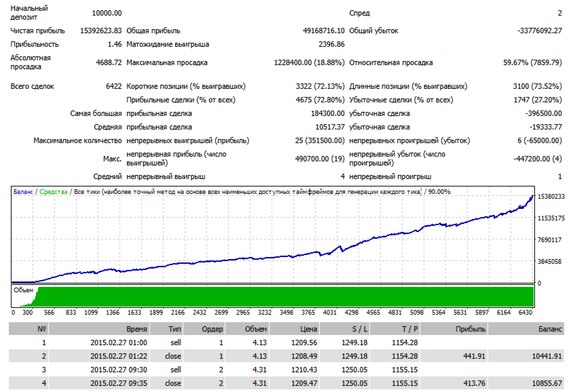Select the consecutive wins value 25 (351500.00)
This screenshot has width=573, height=392.
(320, 140)
